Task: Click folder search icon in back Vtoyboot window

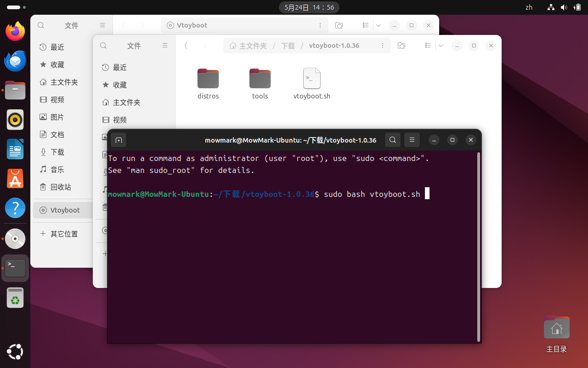Action: 339,25
